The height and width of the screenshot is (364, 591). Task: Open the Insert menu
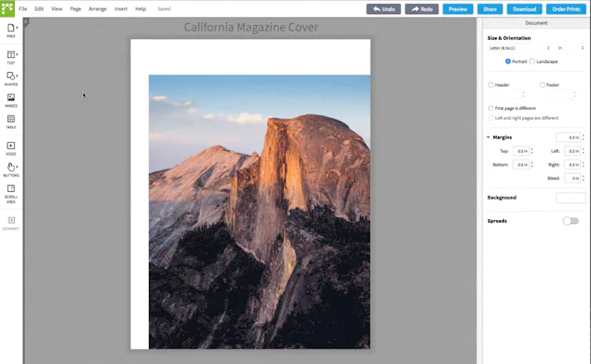click(x=121, y=8)
